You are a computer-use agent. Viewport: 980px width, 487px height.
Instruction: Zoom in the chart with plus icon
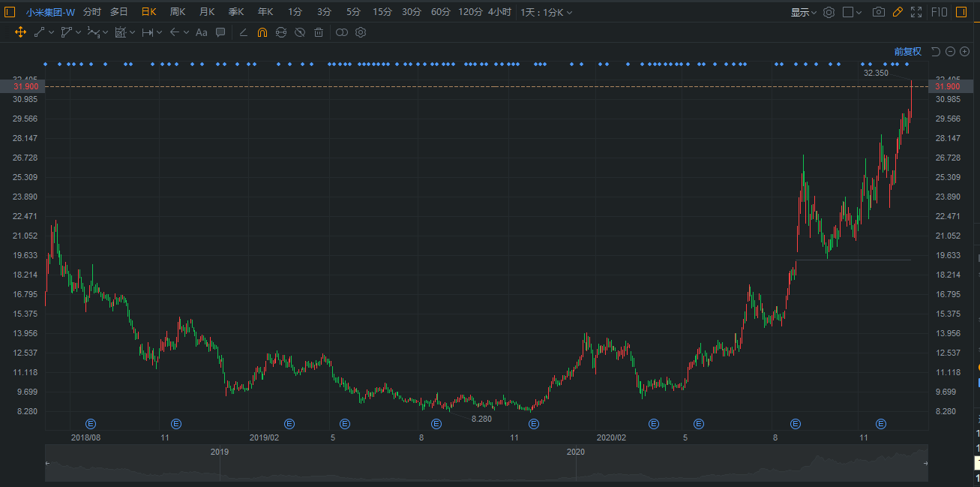click(x=964, y=51)
